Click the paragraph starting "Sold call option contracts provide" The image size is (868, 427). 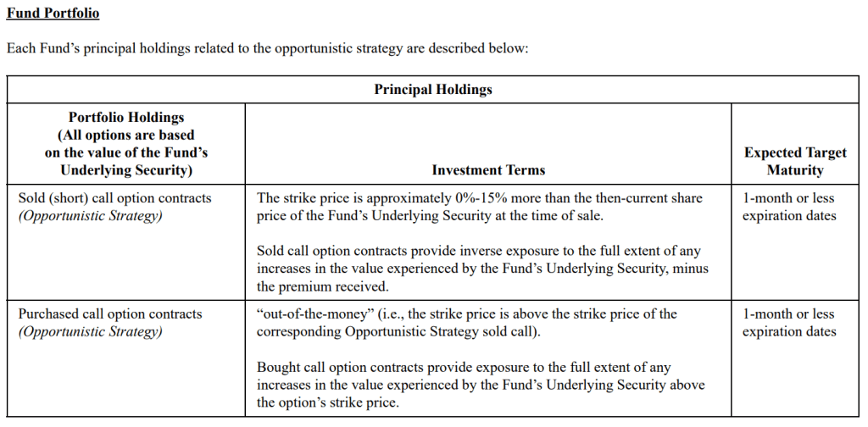[479, 252]
